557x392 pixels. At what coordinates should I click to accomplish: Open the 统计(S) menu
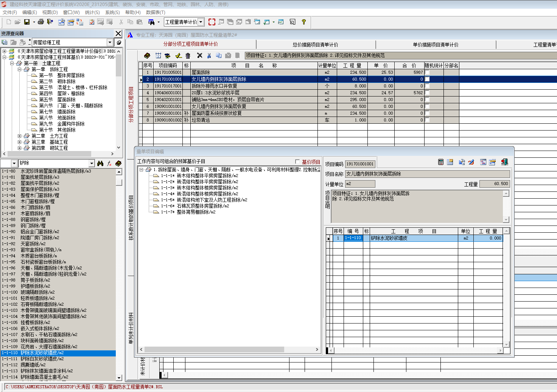(x=92, y=12)
